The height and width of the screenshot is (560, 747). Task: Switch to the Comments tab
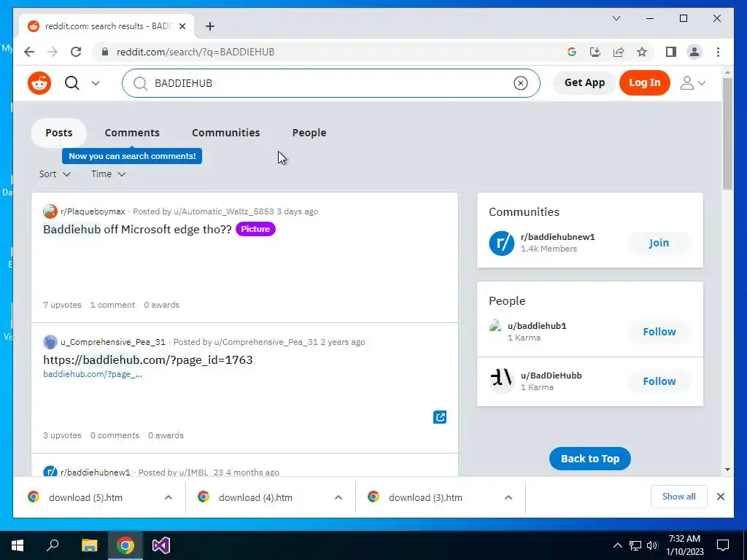pos(132,133)
